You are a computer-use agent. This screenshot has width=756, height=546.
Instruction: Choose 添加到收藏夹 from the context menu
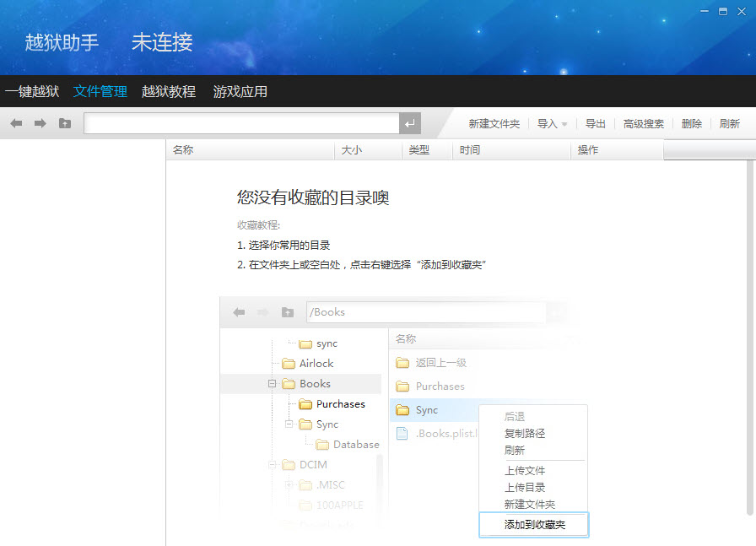click(533, 524)
